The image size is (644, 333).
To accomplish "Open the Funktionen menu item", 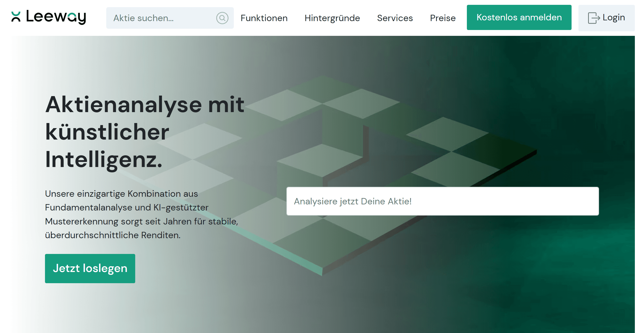I will click(x=264, y=18).
